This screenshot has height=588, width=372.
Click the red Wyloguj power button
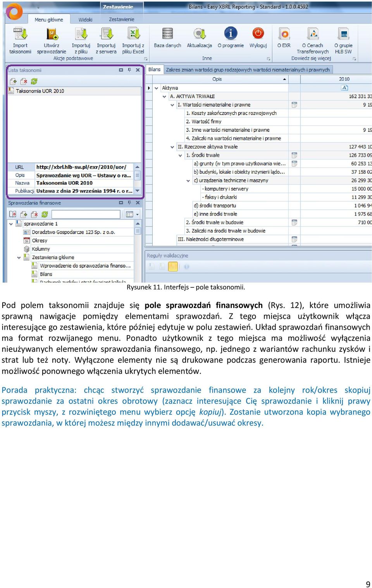click(258, 38)
